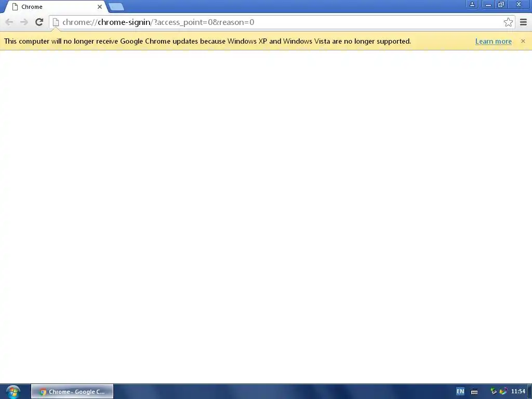Click the unsupported Windows infobar message
This screenshot has height=399, width=532.
coord(207,42)
